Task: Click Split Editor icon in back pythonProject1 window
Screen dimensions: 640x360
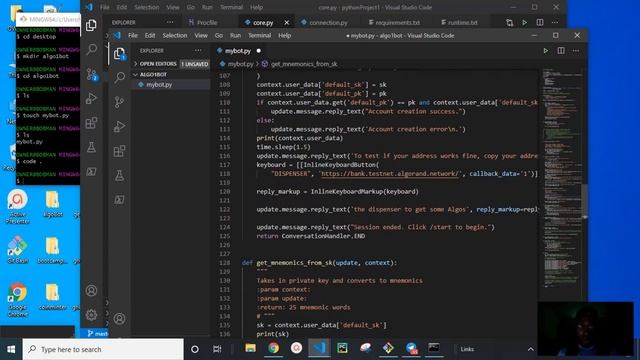Action: [x=540, y=22]
